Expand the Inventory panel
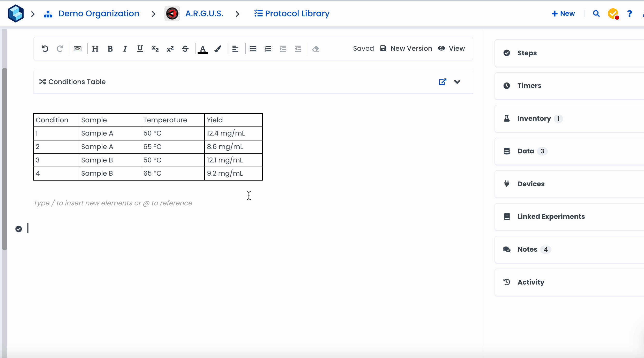Image resolution: width=644 pixels, height=358 pixels. pos(534,118)
